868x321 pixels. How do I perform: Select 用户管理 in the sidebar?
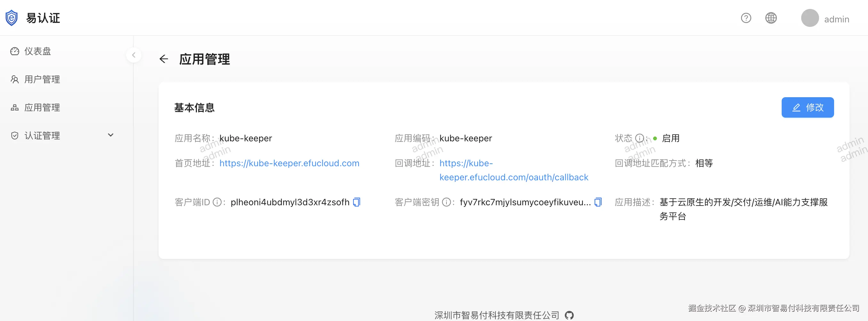click(42, 80)
